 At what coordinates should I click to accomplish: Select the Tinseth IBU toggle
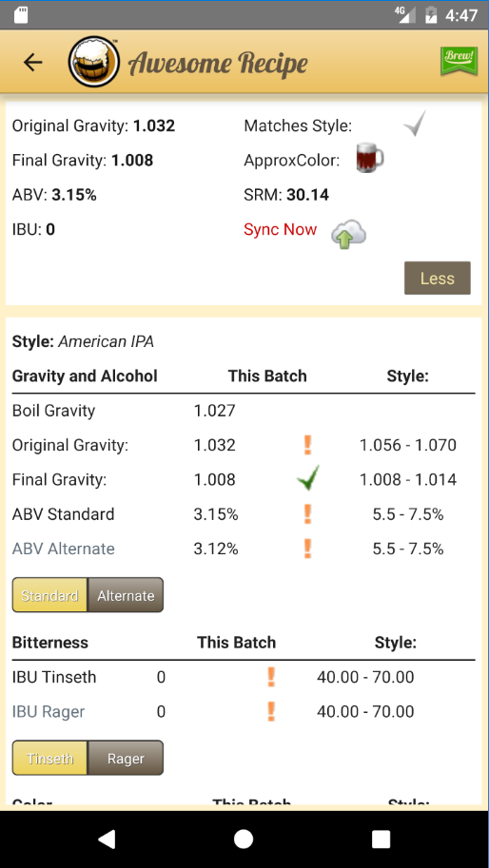click(49, 758)
